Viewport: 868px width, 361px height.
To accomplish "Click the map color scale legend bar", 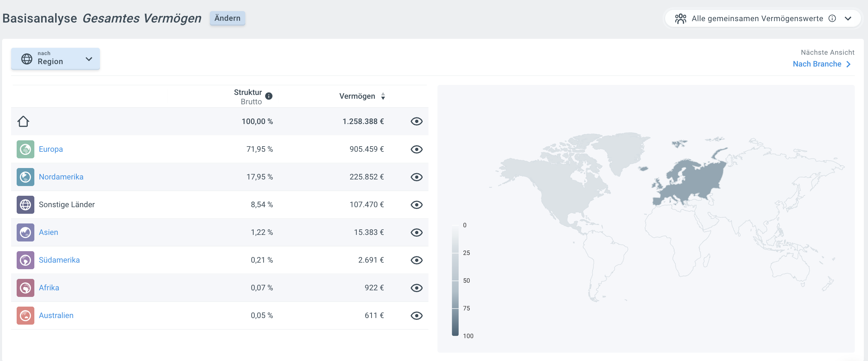I will pos(455,281).
